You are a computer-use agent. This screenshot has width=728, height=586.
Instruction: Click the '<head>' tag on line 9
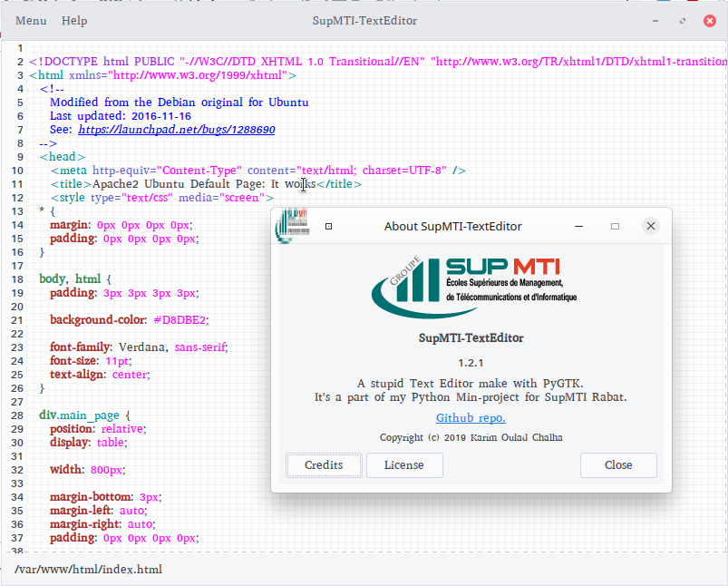pos(63,157)
